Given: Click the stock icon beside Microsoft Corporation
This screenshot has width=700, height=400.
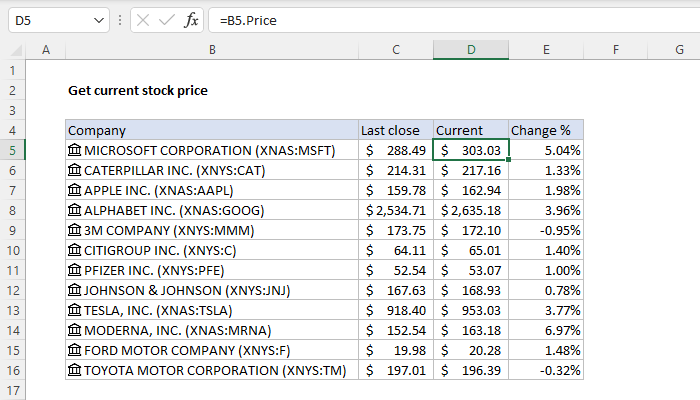Looking at the screenshot, I should click(x=74, y=150).
